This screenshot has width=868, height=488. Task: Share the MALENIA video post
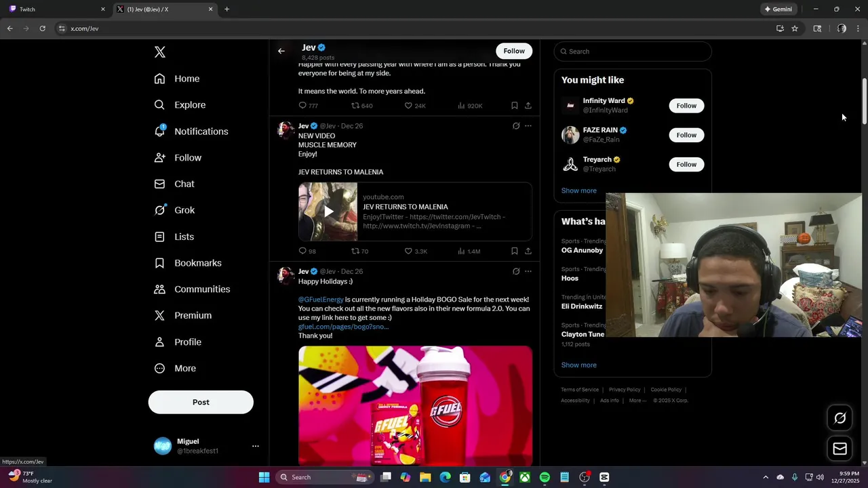pos(528,251)
